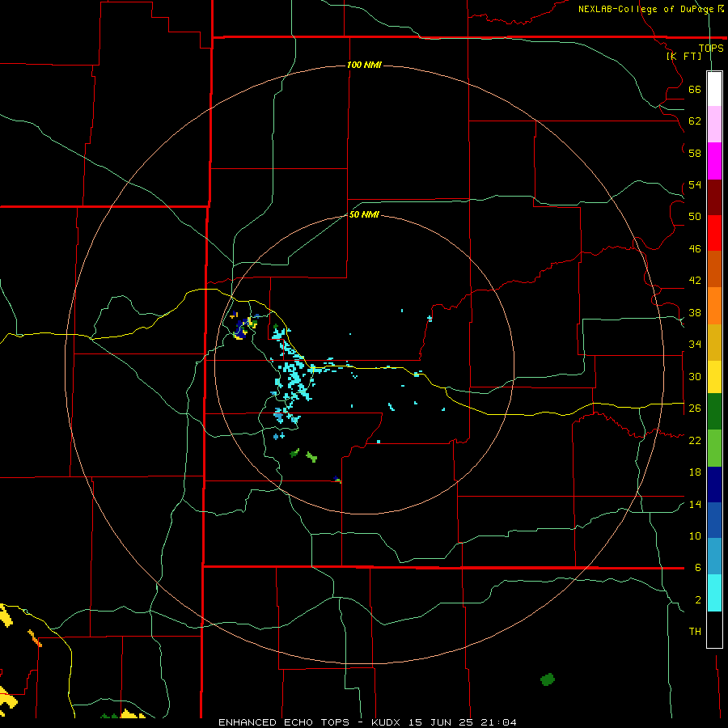Click the "58" value on the legend

point(695,153)
